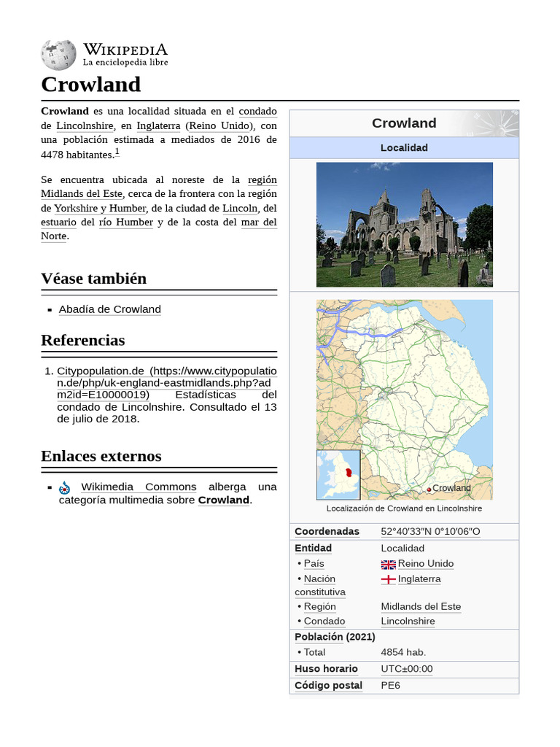
Task: Follow the 'condado' link in intro
Action: tap(257, 111)
